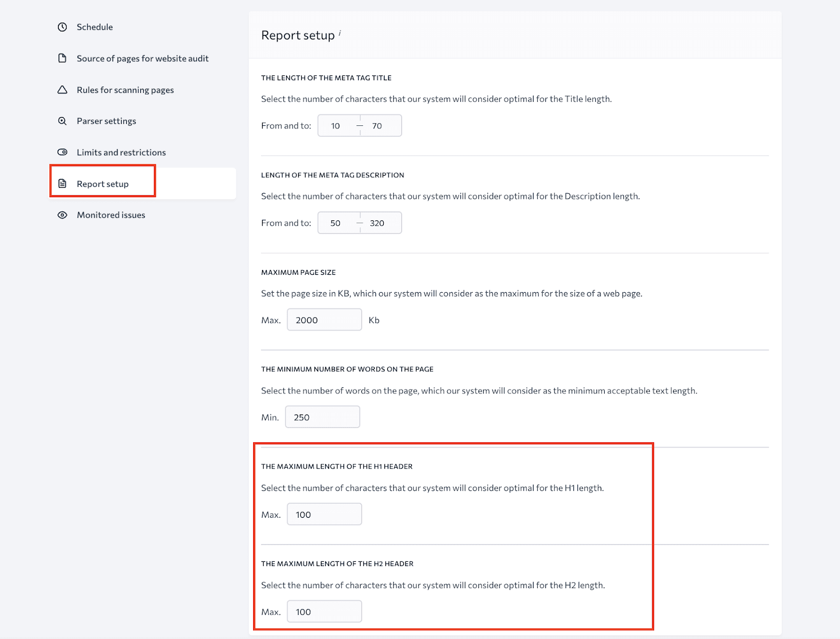Click the H1 header max length field
Viewport: 840px width, 639px height.
[x=324, y=514]
